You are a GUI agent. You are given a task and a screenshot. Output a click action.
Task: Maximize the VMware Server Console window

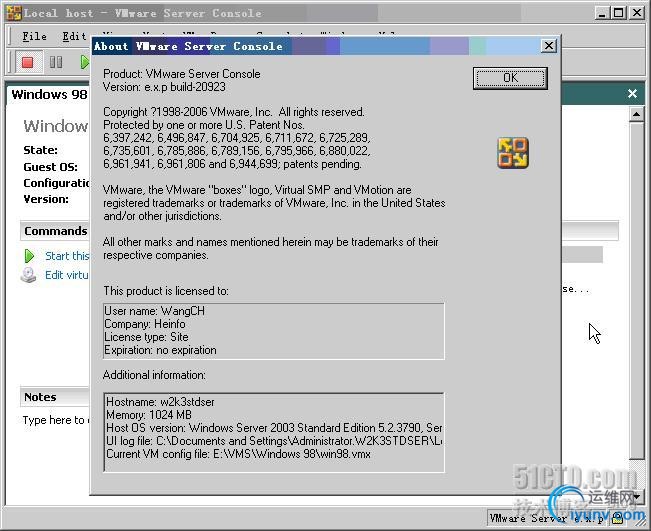click(x=619, y=13)
